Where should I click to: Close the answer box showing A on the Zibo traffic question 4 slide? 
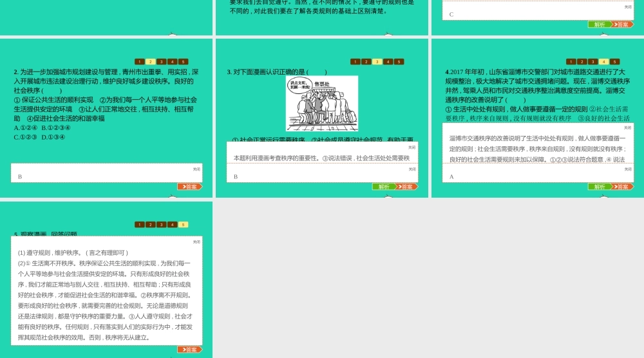click(x=628, y=169)
